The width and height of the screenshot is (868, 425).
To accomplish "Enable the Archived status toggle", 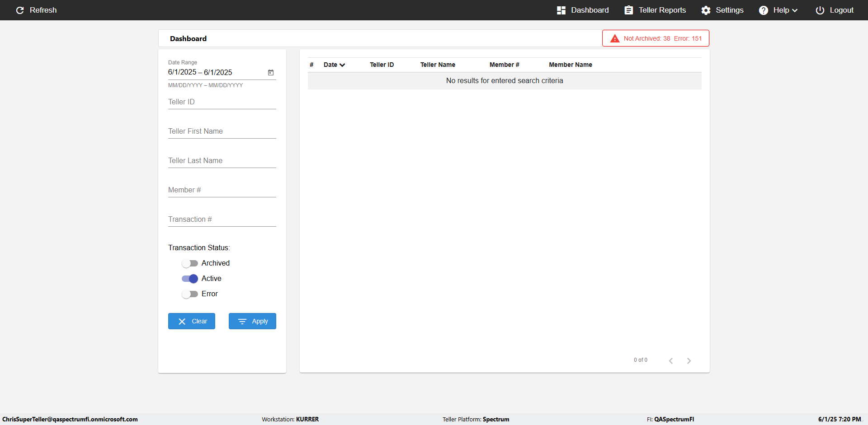I will [x=190, y=263].
